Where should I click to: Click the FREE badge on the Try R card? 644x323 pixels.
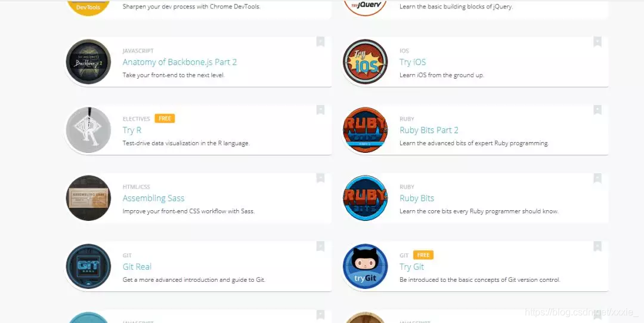165,118
